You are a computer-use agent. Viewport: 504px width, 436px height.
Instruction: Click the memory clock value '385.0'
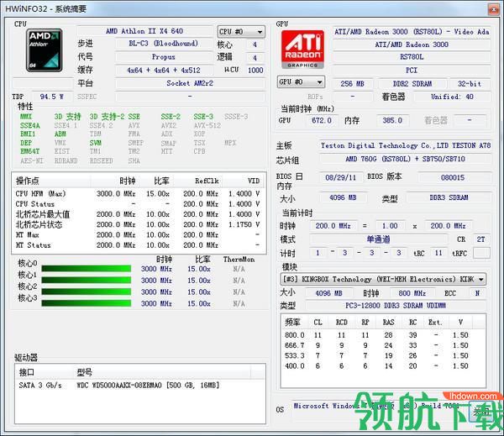[392, 120]
